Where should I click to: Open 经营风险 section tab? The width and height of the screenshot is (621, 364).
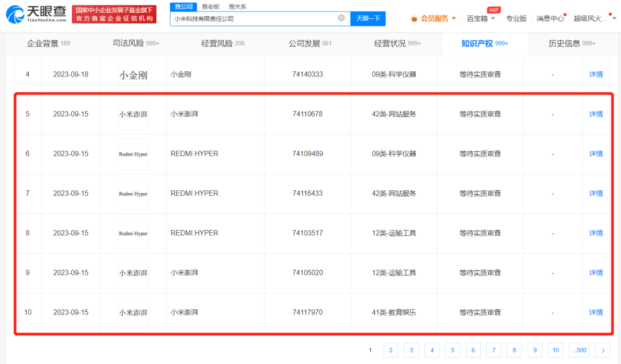coord(223,43)
